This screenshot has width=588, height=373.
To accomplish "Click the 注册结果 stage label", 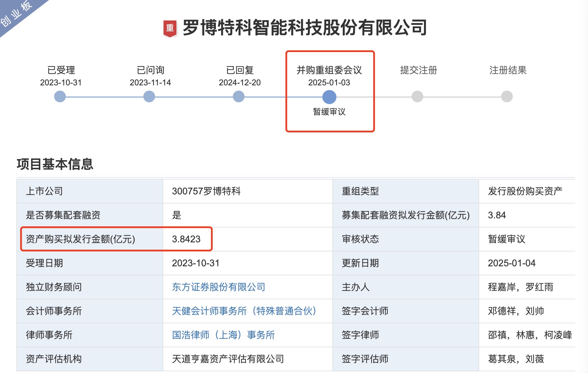I will coord(508,70).
